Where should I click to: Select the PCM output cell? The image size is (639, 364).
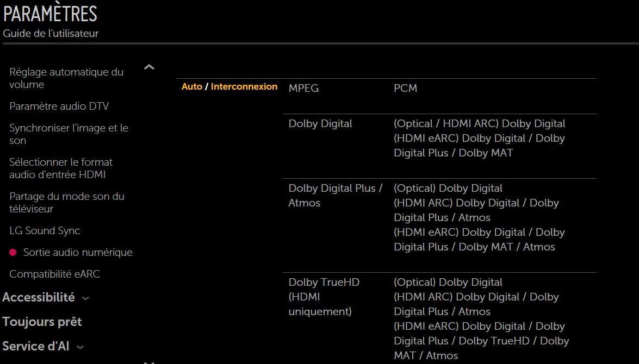pos(405,88)
